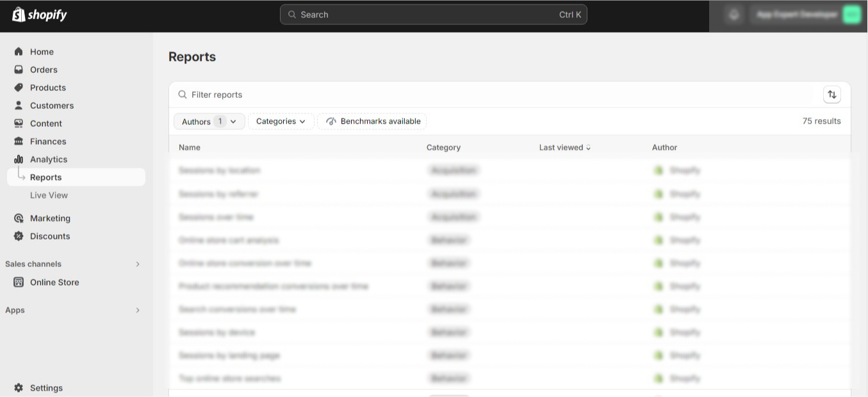The width and height of the screenshot is (868, 397).
Task: Click the Settings gear icon
Action: [x=19, y=387]
